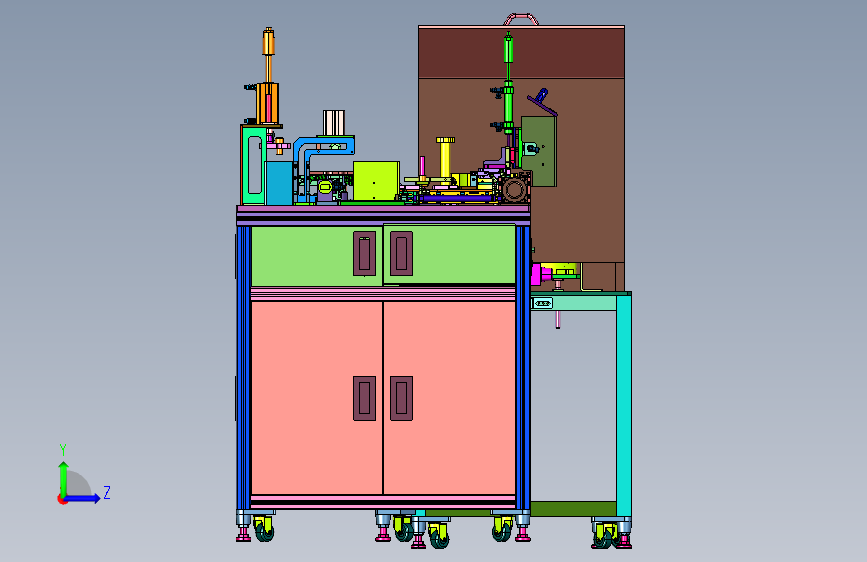Select the magenta block beside right frame column
This screenshot has height=562, width=867.
pos(536,275)
